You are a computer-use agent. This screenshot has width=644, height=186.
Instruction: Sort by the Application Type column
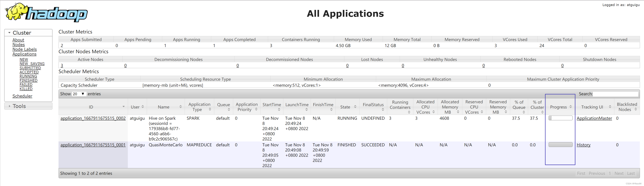click(x=199, y=107)
